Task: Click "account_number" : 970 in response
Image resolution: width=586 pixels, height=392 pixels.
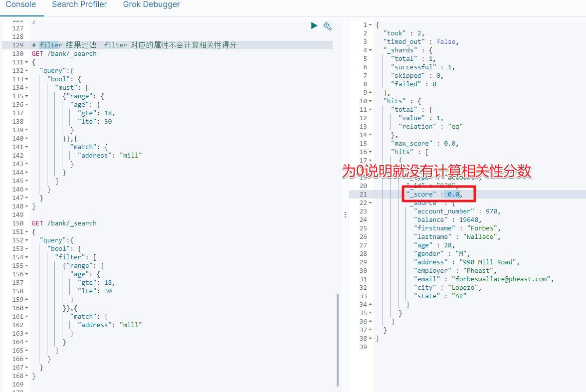Action: point(457,211)
